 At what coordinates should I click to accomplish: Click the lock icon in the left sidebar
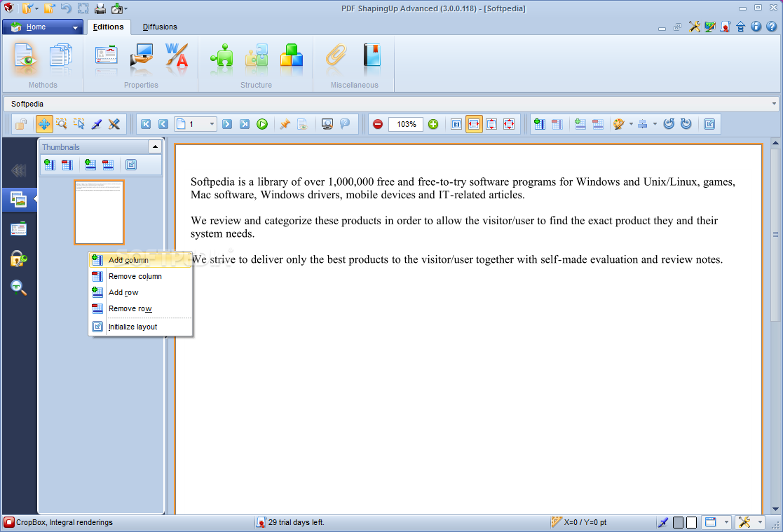[18, 259]
